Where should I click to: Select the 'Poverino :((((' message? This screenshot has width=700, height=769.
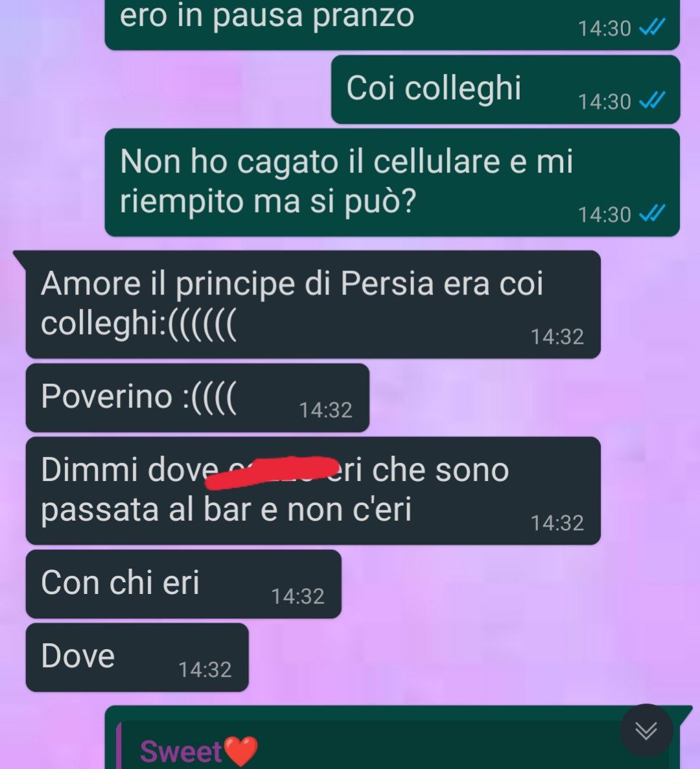point(198,397)
